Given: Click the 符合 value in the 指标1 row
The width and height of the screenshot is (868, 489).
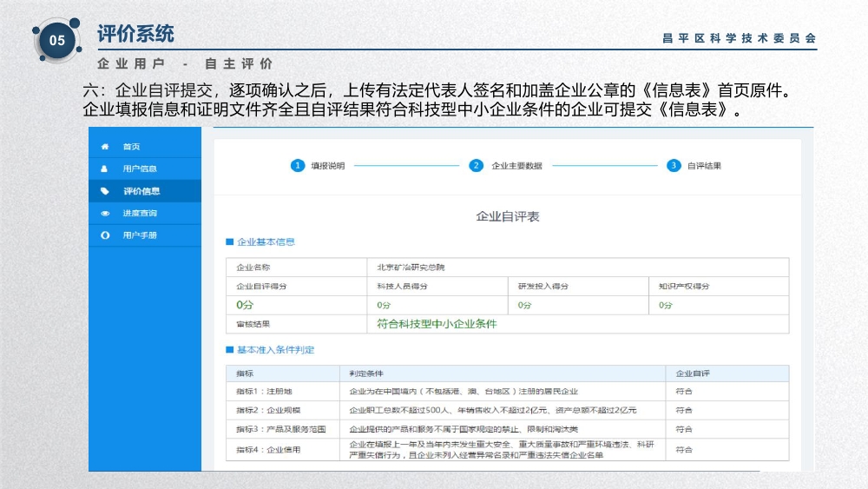Looking at the screenshot, I should click(684, 392).
